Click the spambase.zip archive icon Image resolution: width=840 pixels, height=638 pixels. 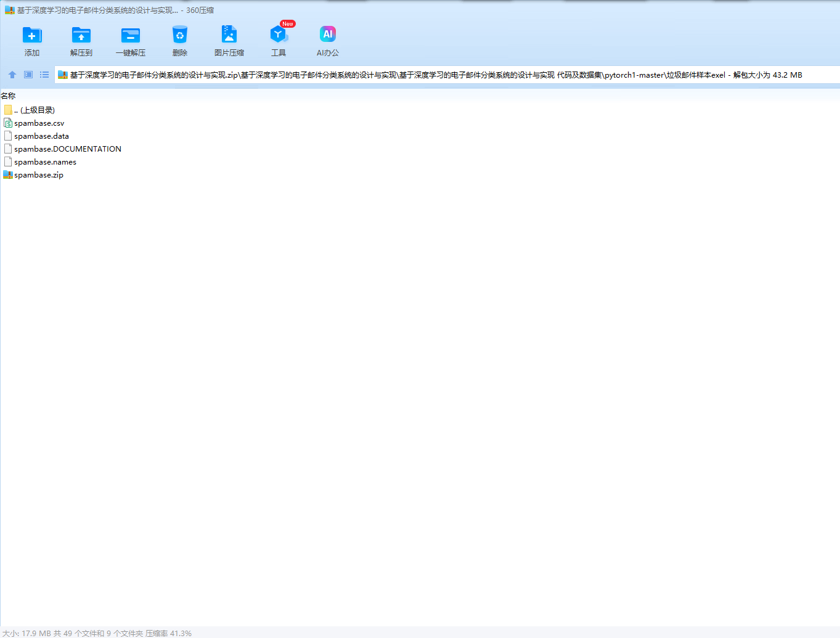click(8, 175)
